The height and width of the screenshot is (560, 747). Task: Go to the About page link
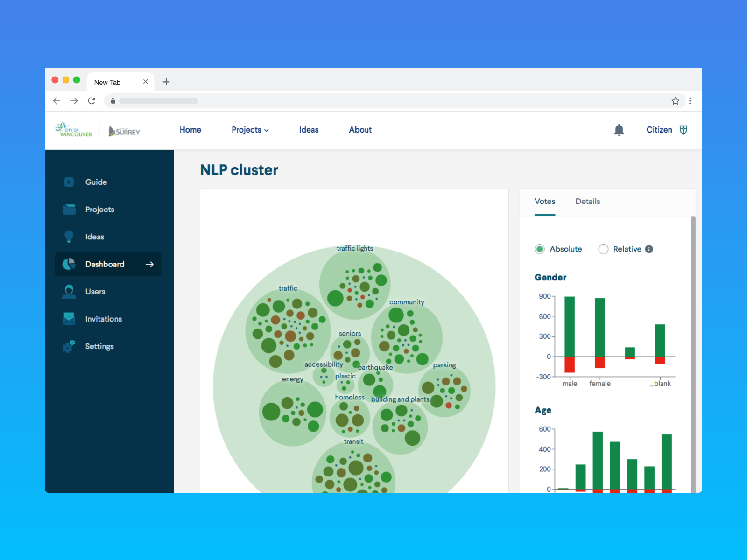coord(360,130)
